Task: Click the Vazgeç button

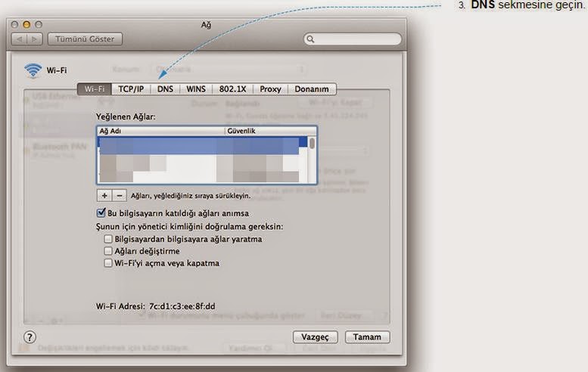Action: [315, 337]
